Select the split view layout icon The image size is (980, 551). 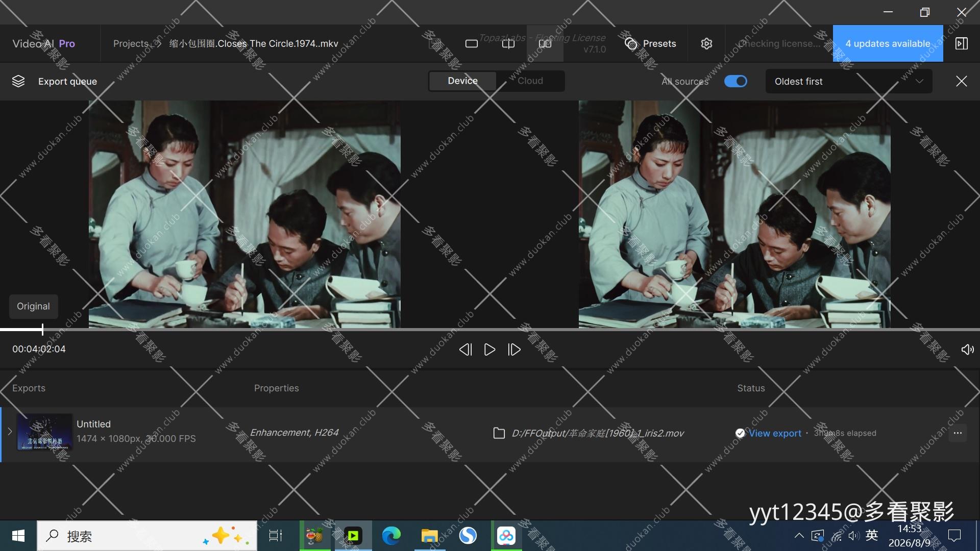click(x=508, y=44)
